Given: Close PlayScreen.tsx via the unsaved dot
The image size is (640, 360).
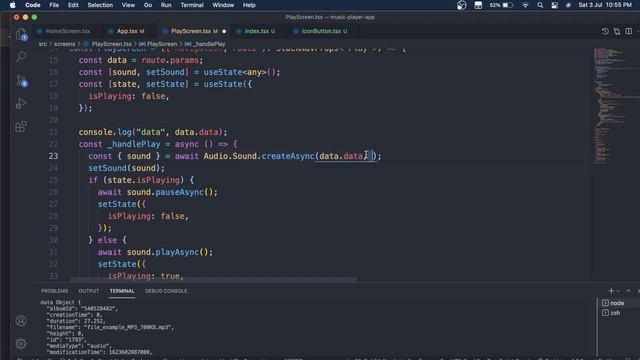Looking at the screenshot, I should coord(224,31).
